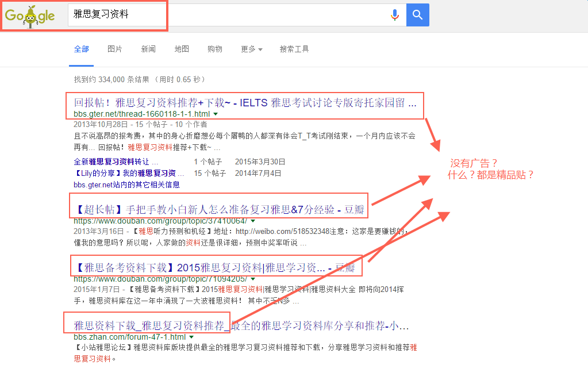Viewport: 588px width, 365px height.
Task: Click snippet starting 2013年3月16日 - 【雅思听力预测
Action: click(x=241, y=237)
